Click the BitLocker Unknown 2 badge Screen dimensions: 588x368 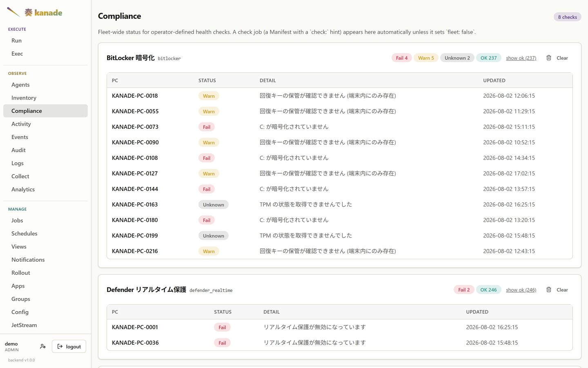457,58
